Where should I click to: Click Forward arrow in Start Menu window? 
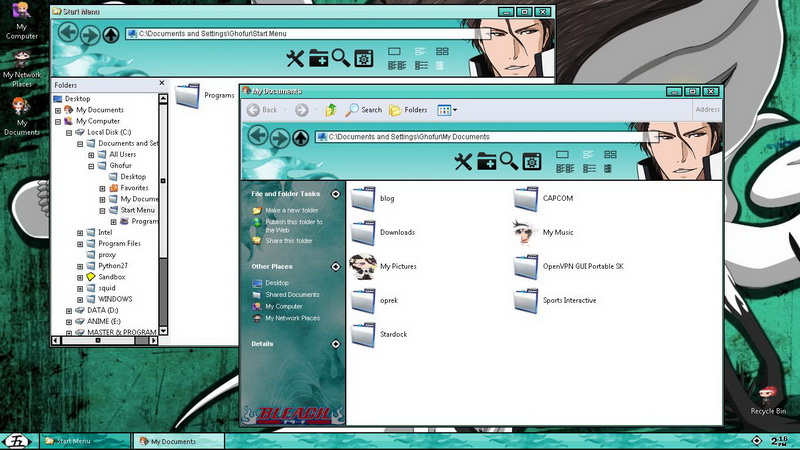[90, 35]
